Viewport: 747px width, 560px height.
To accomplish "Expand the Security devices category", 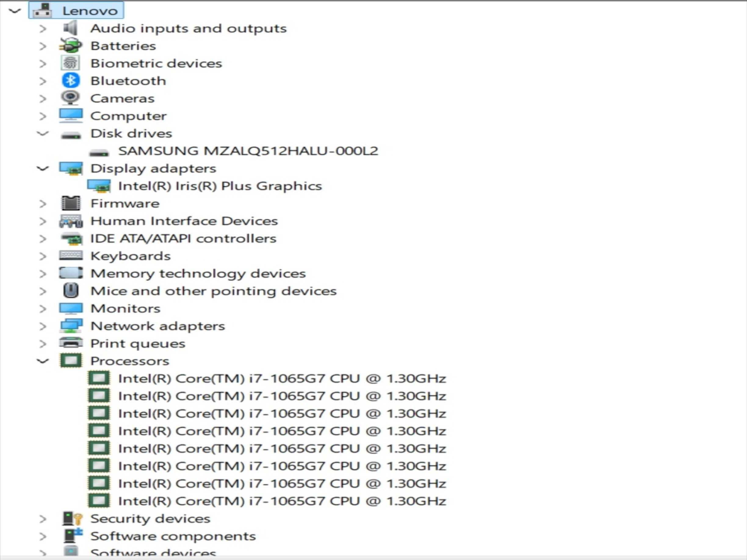I will click(x=42, y=519).
